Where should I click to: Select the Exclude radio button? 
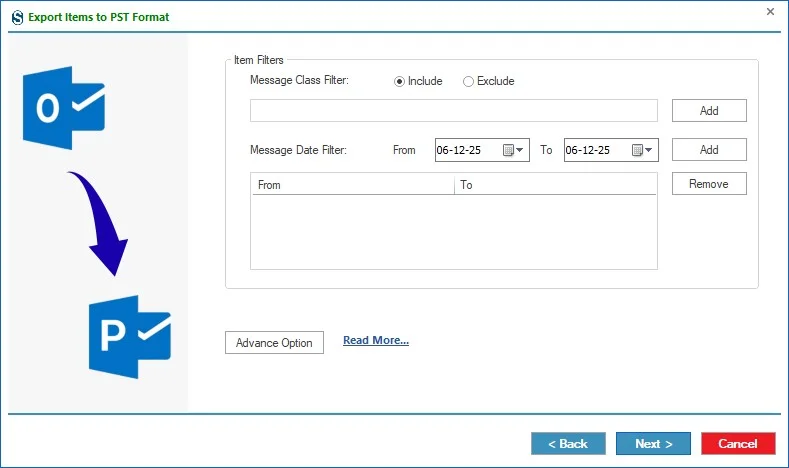(468, 82)
